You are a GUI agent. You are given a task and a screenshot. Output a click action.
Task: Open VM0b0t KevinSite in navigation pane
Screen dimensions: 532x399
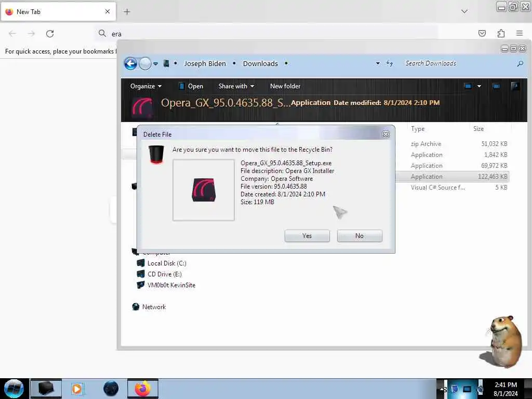click(x=171, y=285)
